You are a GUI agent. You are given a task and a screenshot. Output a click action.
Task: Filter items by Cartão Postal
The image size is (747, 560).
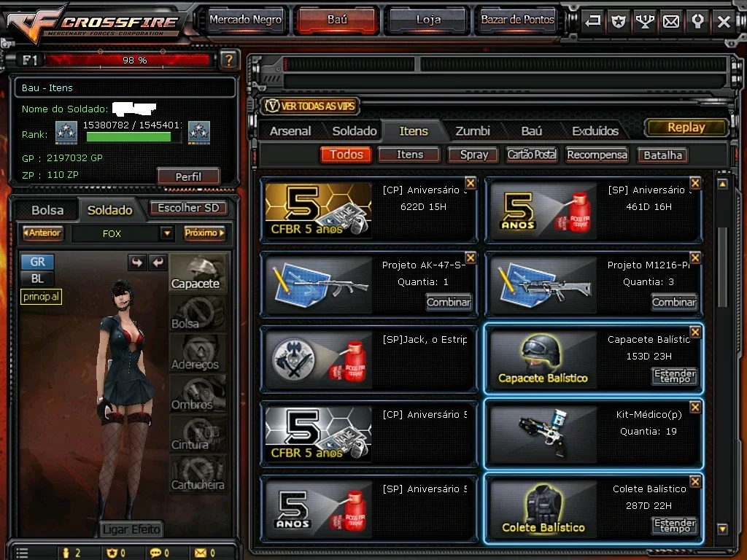(x=532, y=155)
